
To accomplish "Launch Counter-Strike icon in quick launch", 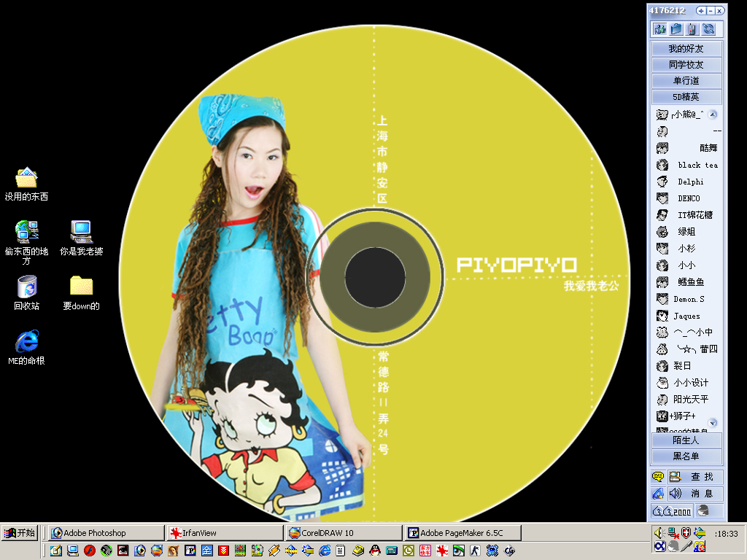I will tap(476, 551).
